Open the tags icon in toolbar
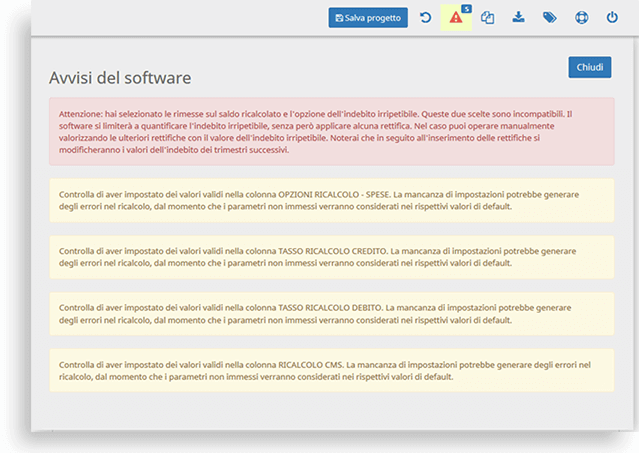The height and width of the screenshot is (453, 639). click(x=550, y=18)
